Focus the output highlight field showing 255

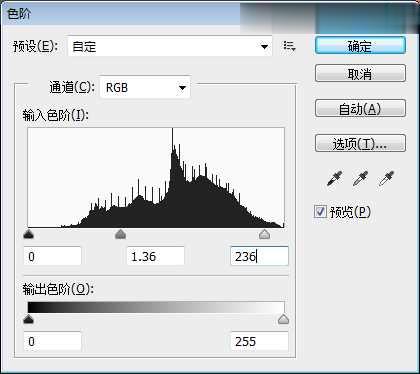[x=259, y=341]
